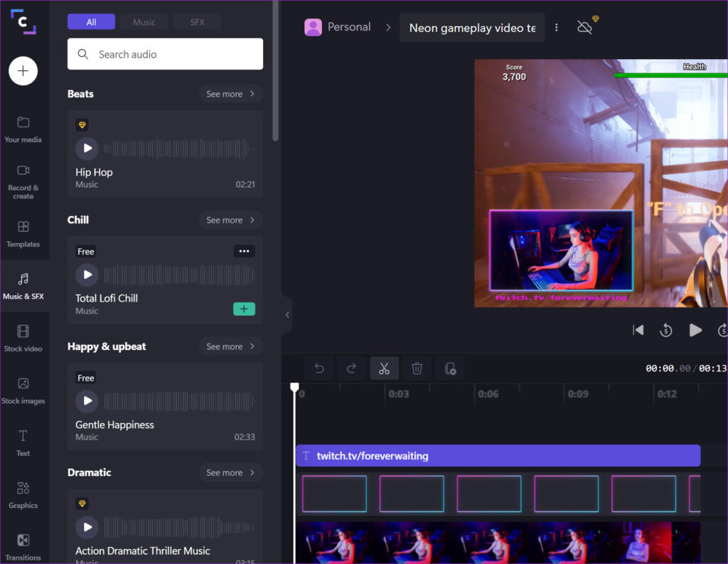This screenshot has height=564, width=728.
Task: Browse Templates in the sidebar
Action: pos(23,235)
